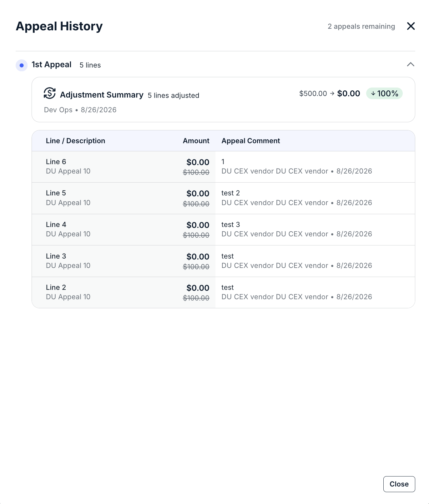This screenshot has height=504, width=429.
Task: Click the blue dot beside 1st Appeal
Action: [22, 65]
